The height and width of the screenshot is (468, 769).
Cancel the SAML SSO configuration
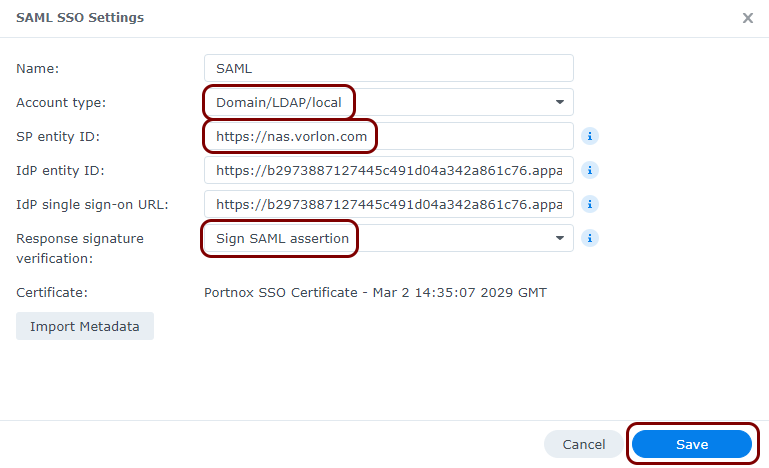click(x=584, y=444)
